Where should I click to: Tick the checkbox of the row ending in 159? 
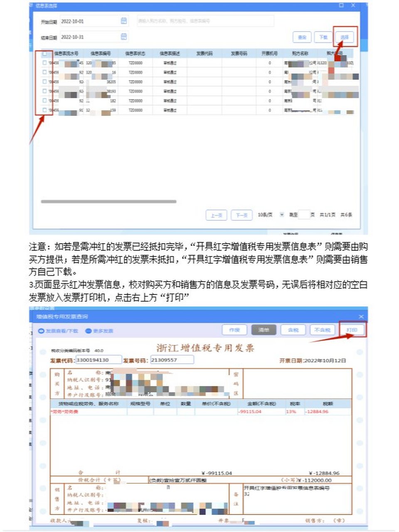tap(44, 110)
